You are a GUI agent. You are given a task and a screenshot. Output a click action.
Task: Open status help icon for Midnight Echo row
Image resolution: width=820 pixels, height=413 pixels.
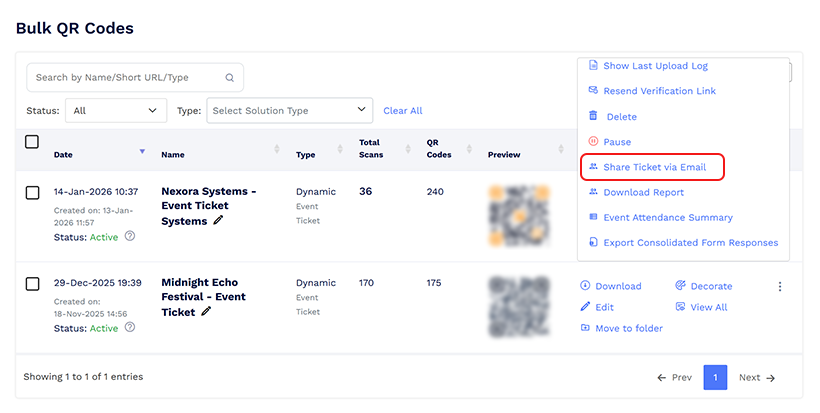click(130, 327)
